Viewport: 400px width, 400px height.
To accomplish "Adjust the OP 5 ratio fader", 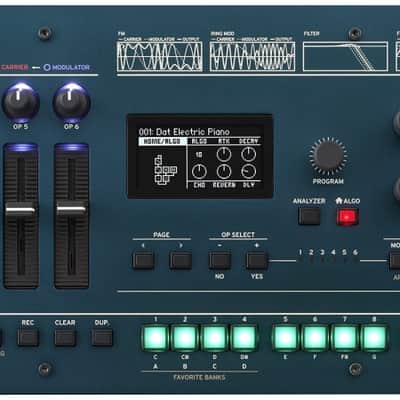I will point(21,210).
